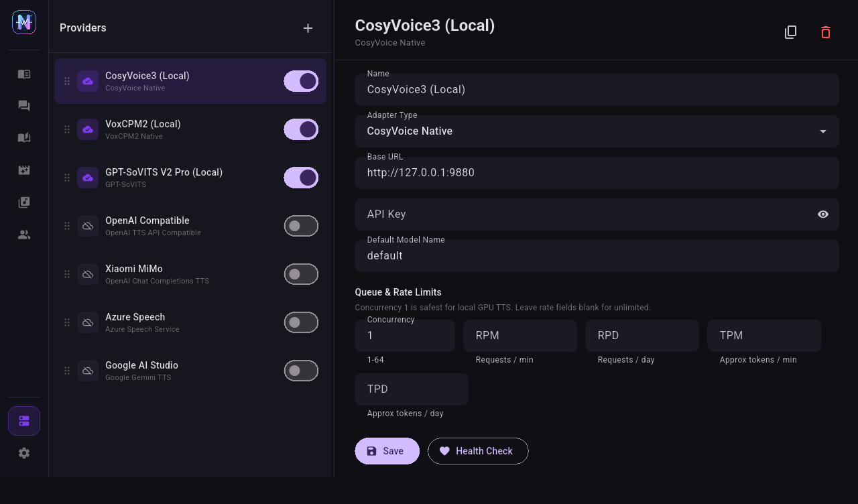The image size is (858, 504).
Task: Click the Queue & Rate Limits heading
Action: pos(398,292)
